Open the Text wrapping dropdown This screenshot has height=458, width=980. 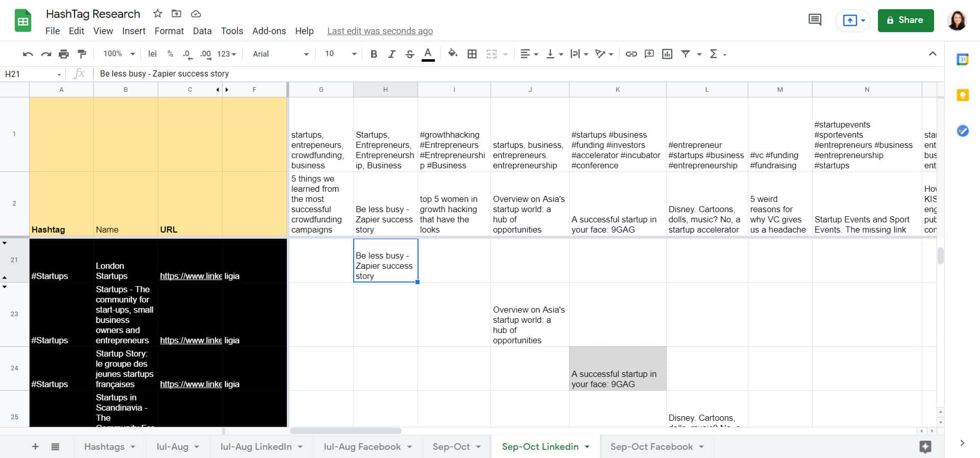point(579,54)
